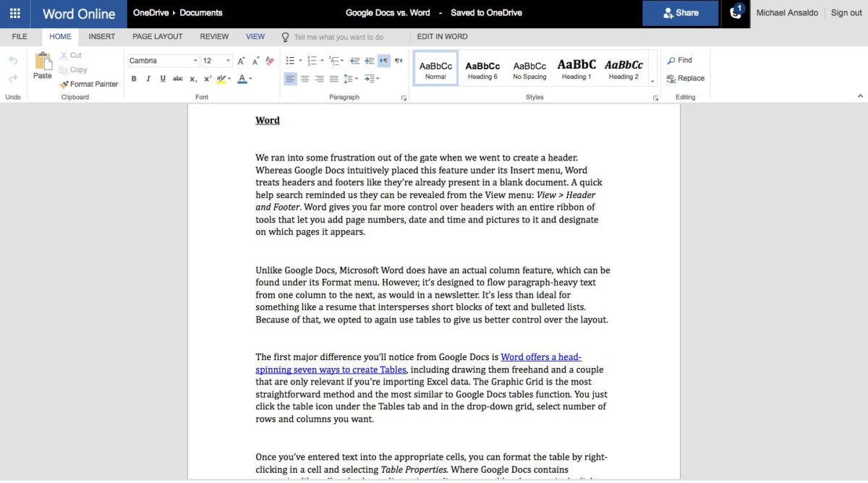Open the Cambria font name dropdown
The width and height of the screenshot is (868, 483).
(x=163, y=61)
